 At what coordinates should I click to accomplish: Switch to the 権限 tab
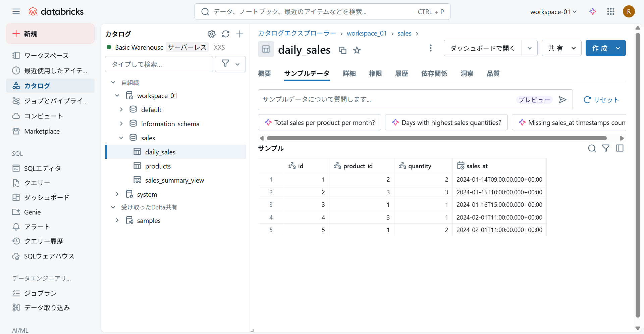pyautogui.click(x=375, y=74)
